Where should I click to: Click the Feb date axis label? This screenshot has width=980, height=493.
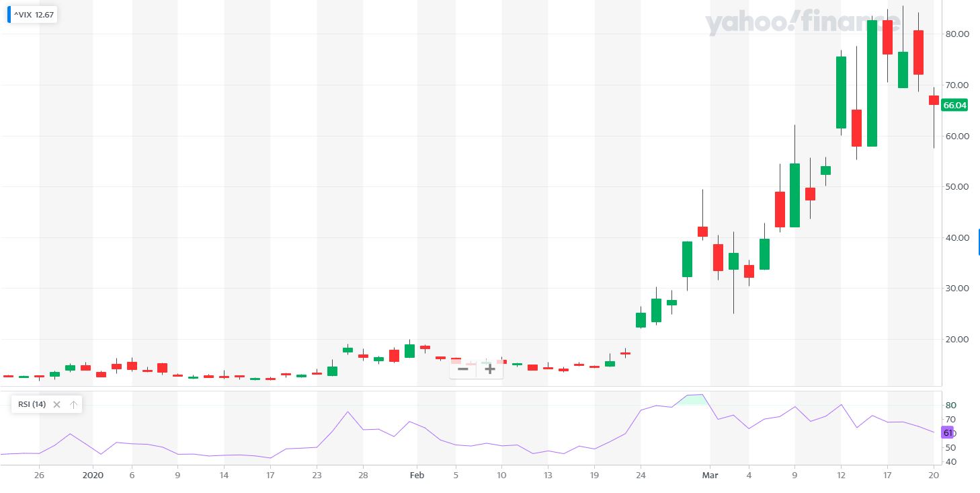pos(417,475)
